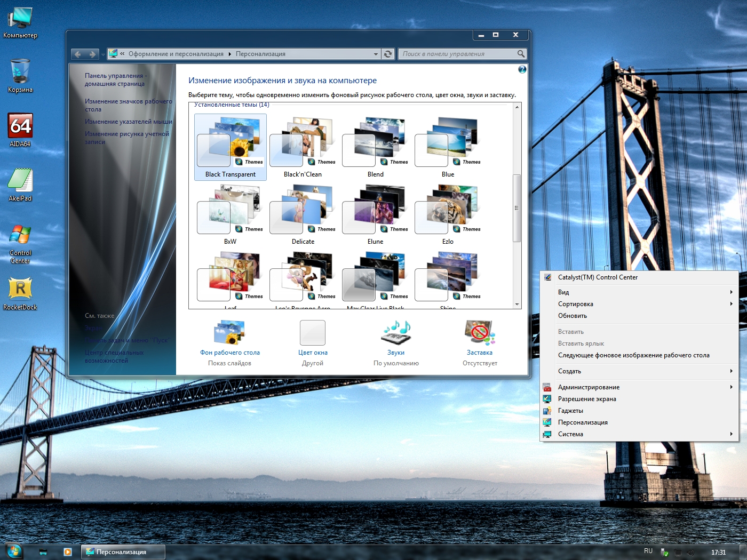Pick the Elune theme

tap(375, 214)
